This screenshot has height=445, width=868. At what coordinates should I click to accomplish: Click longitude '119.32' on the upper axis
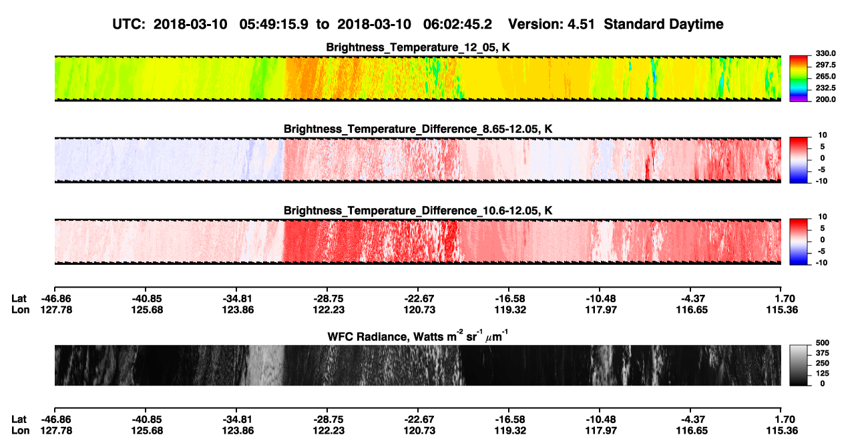(509, 310)
